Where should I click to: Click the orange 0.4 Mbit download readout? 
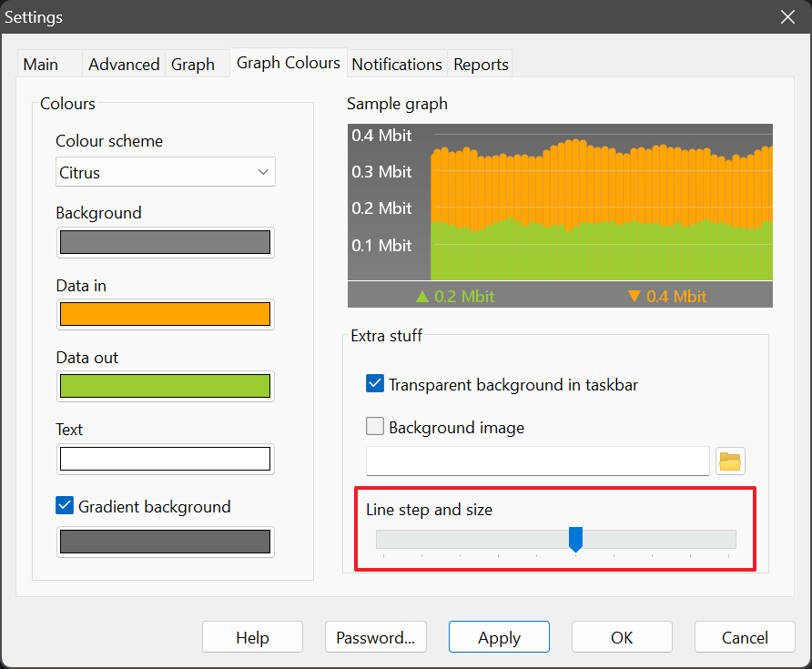pos(667,296)
